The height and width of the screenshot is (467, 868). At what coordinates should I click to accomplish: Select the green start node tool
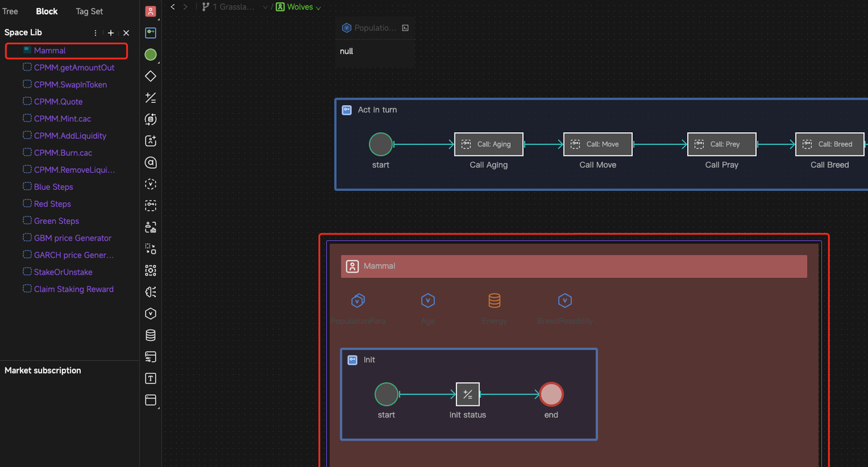151,54
